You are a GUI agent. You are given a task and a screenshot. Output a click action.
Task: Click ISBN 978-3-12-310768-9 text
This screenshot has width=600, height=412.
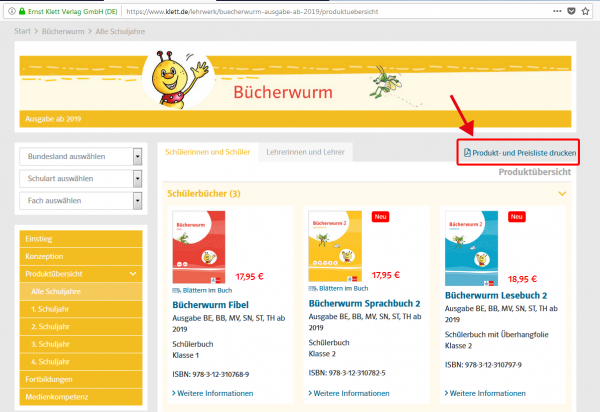pyautogui.click(x=210, y=374)
